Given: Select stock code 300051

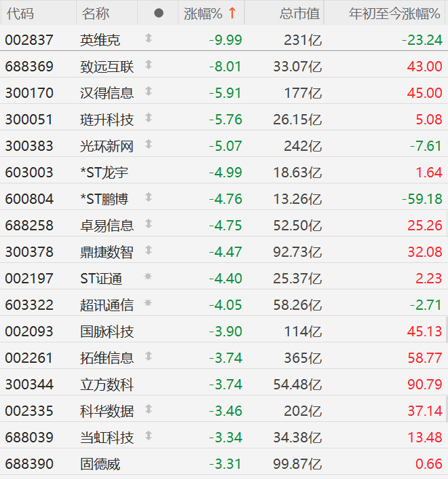Looking at the screenshot, I should (x=29, y=120).
